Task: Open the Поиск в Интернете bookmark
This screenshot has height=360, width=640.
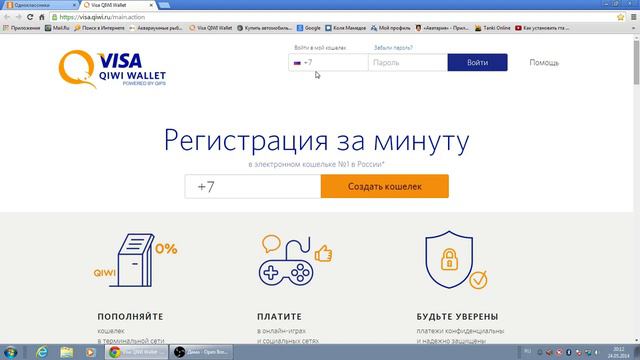Action: (x=100, y=28)
